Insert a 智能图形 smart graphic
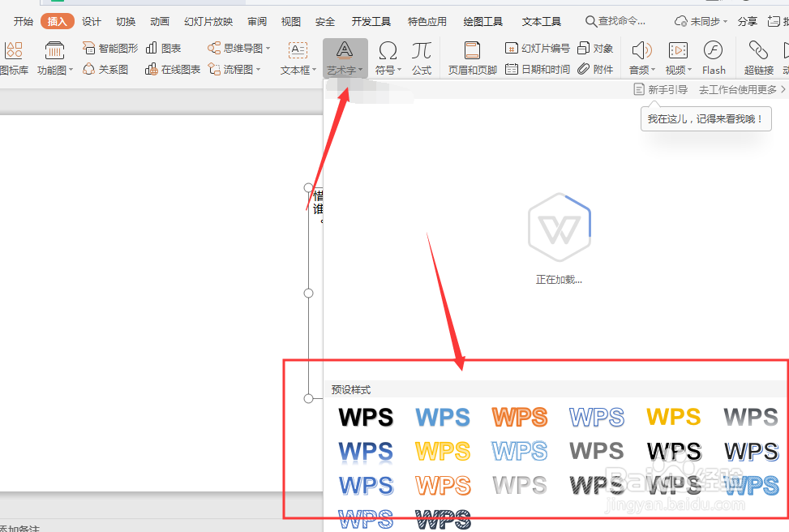 pyautogui.click(x=110, y=48)
